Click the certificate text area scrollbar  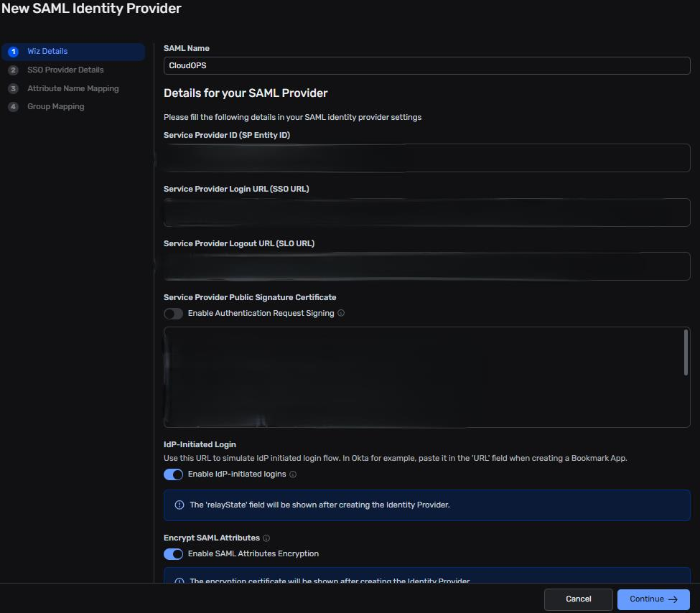click(686, 352)
